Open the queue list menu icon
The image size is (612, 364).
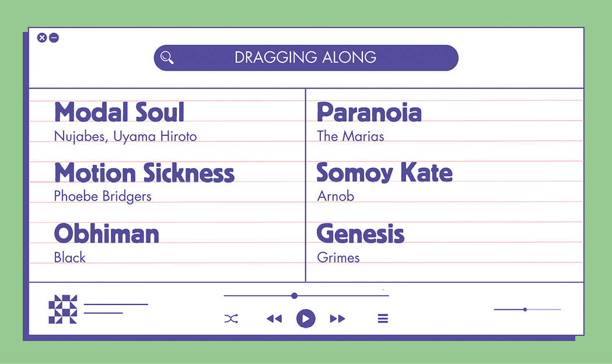click(383, 318)
